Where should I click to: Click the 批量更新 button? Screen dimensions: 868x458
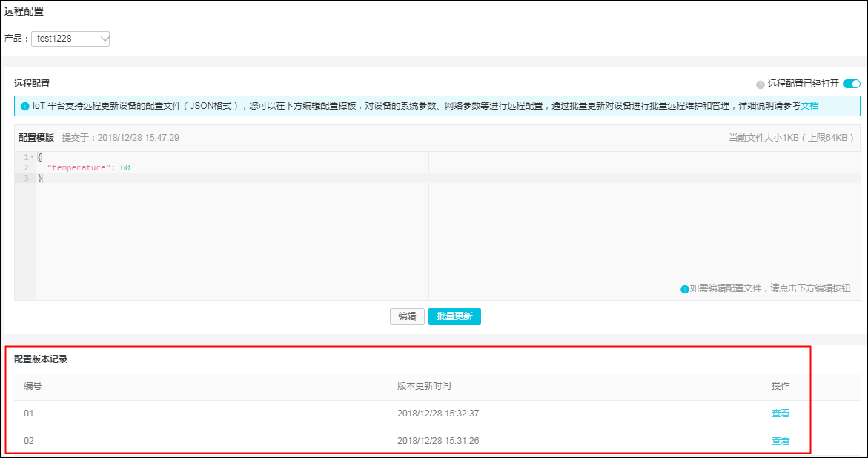pos(454,316)
